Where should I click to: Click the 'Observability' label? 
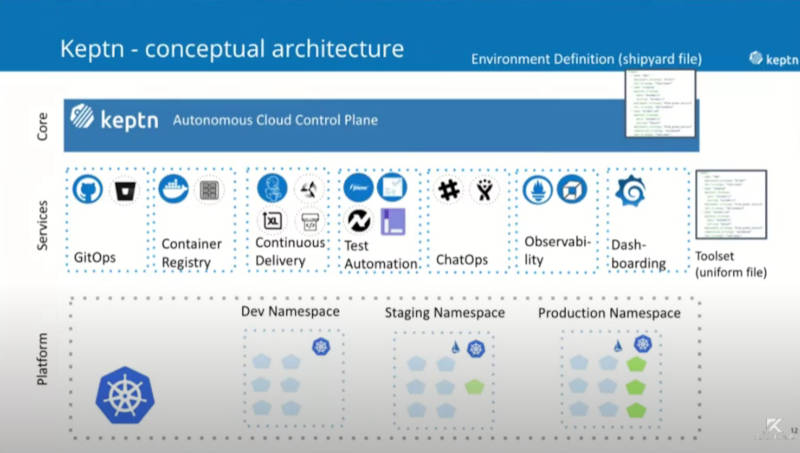557,250
